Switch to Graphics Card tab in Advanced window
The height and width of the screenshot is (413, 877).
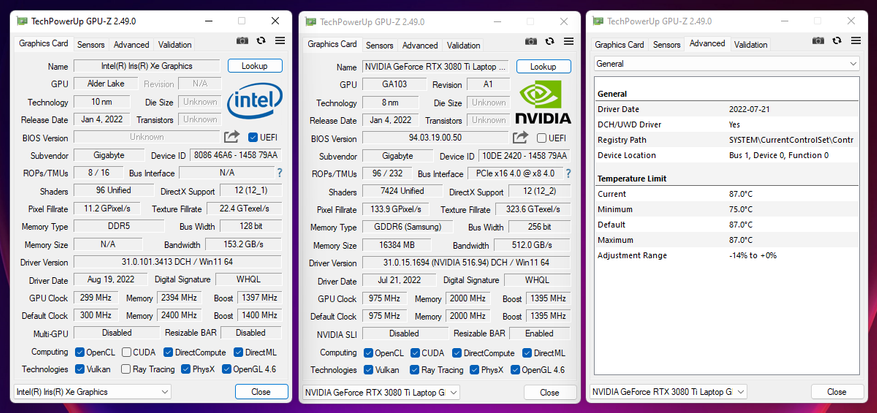[x=619, y=45]
